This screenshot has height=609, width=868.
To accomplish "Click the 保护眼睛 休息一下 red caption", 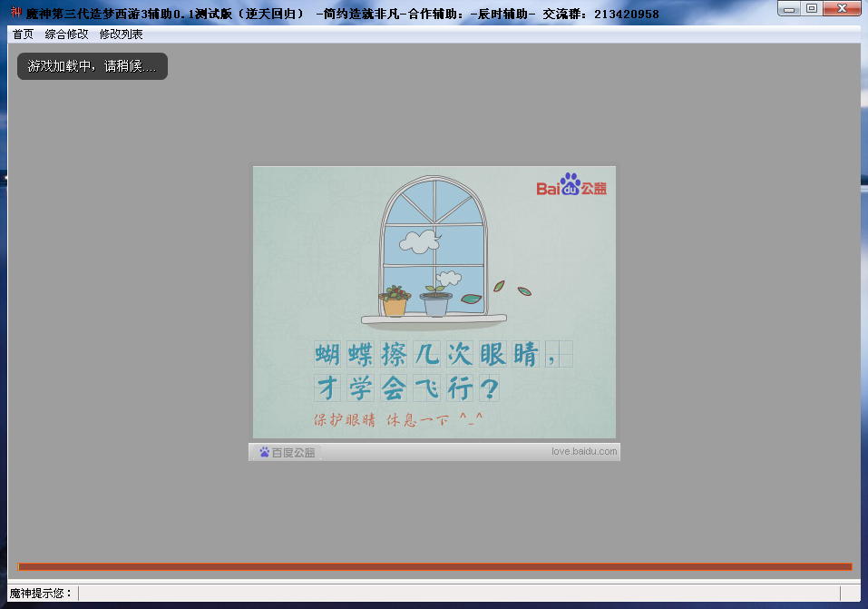I will (398, 419).
